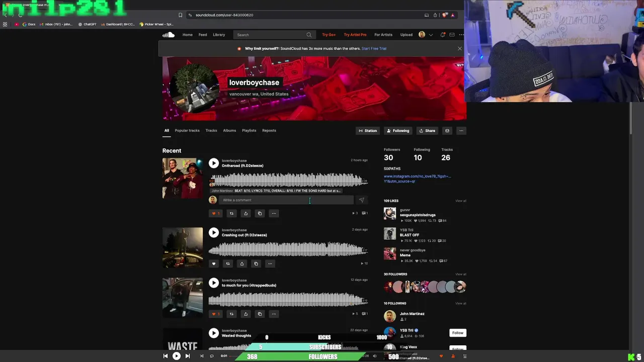Open header three-dots more menu
Image resolution: width=644 pixels, height=362 pixels.
click(461, 35)
